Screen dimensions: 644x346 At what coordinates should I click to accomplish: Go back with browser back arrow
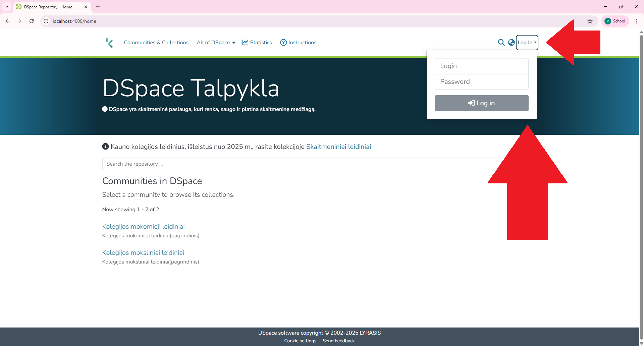tap(7, 21)
